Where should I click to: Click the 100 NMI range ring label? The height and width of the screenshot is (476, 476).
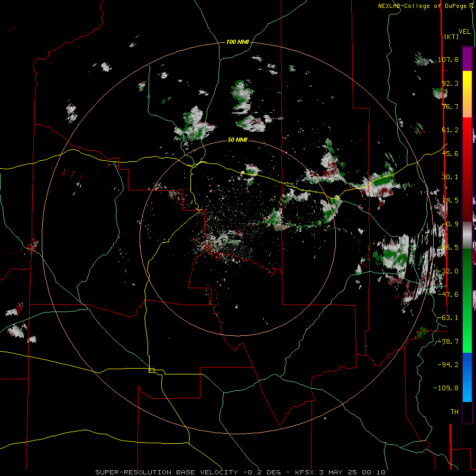coord(237,42)
